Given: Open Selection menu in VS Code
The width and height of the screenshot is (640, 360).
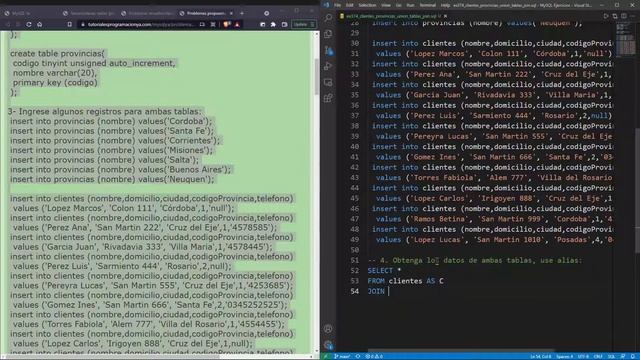Looking at the screenshot, I should pos(367,5).
